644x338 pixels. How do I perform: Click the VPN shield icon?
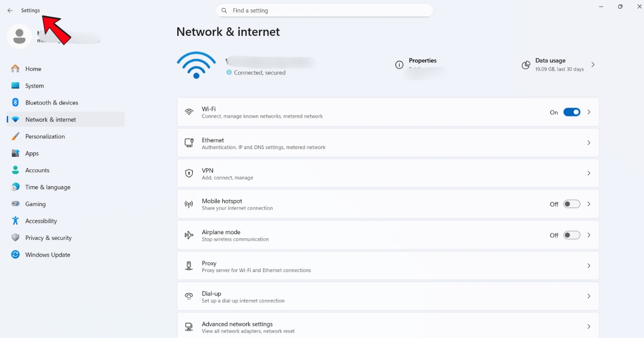pyautogui.click(x=189, y=173)
